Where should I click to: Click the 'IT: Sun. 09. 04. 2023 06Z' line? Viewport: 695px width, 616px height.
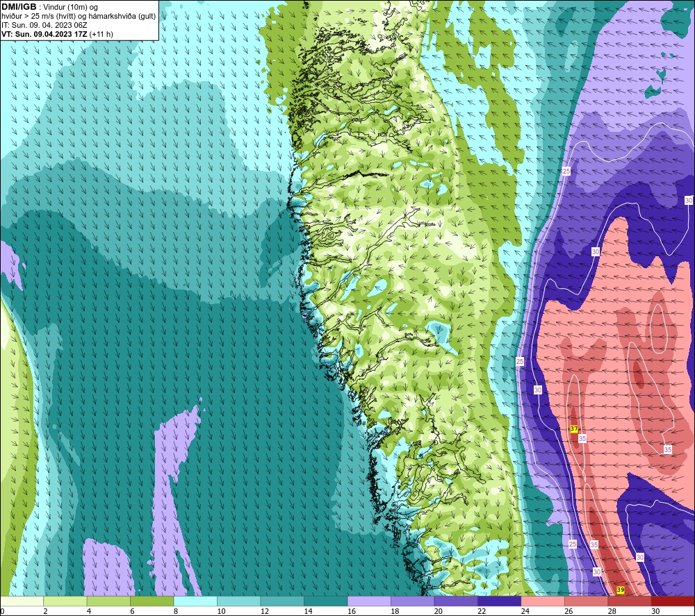pyautogui.click(x=44, y=25)
